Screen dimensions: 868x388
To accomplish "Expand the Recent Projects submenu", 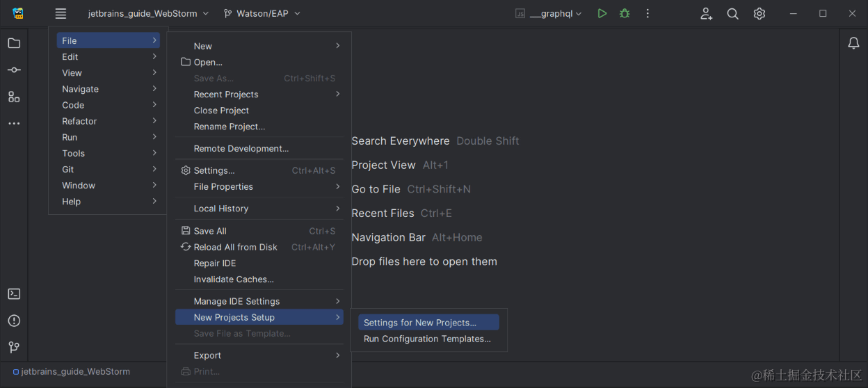I will tap(259, 94).
